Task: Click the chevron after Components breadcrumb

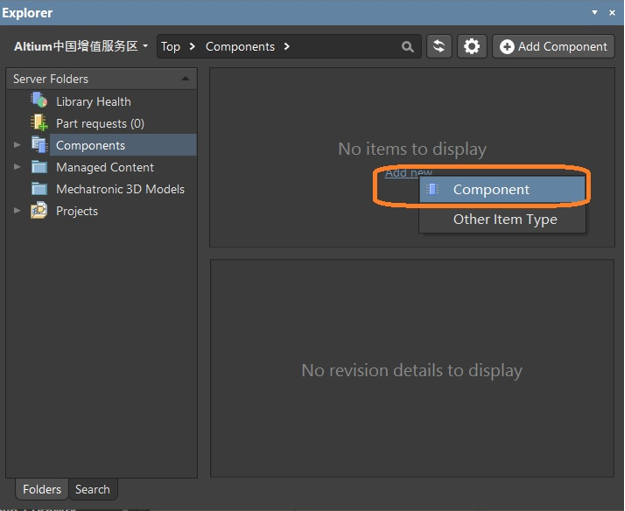Action: point(287,47)
